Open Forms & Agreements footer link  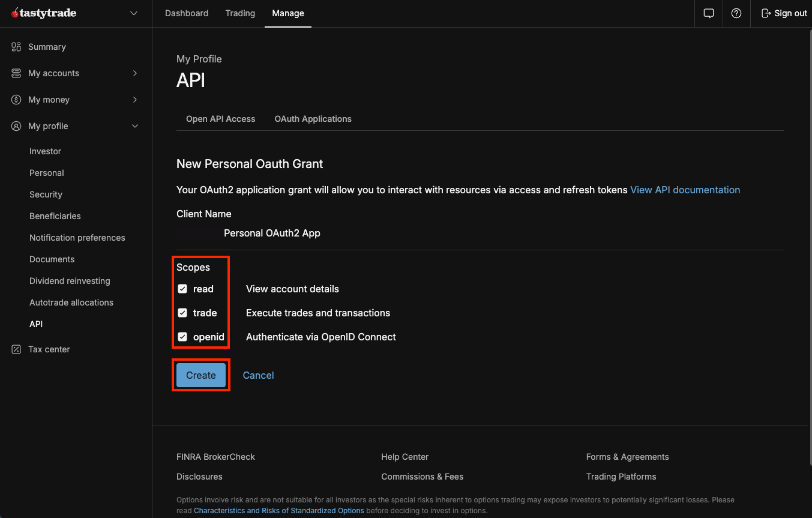coord(628,457)
